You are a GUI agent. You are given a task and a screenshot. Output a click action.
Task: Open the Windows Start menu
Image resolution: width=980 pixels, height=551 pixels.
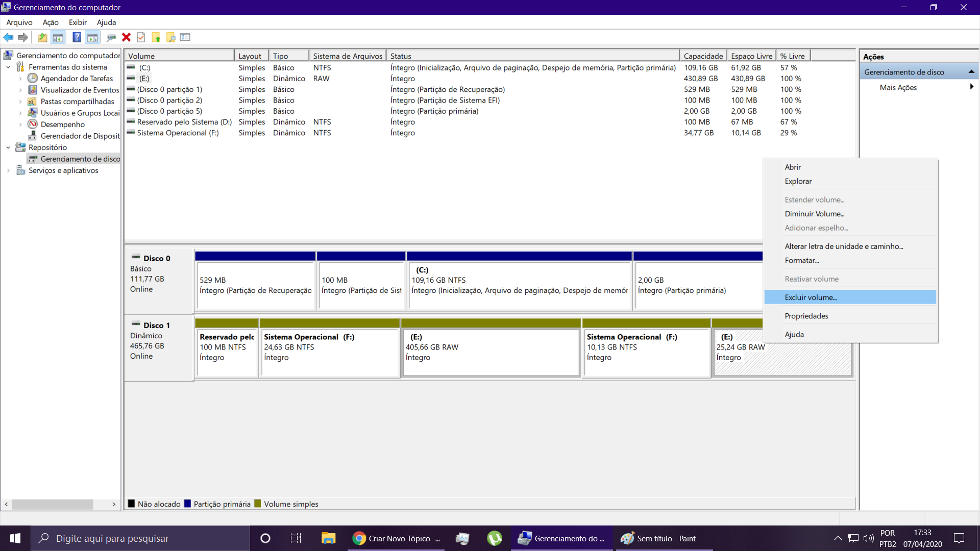(15, 538)
